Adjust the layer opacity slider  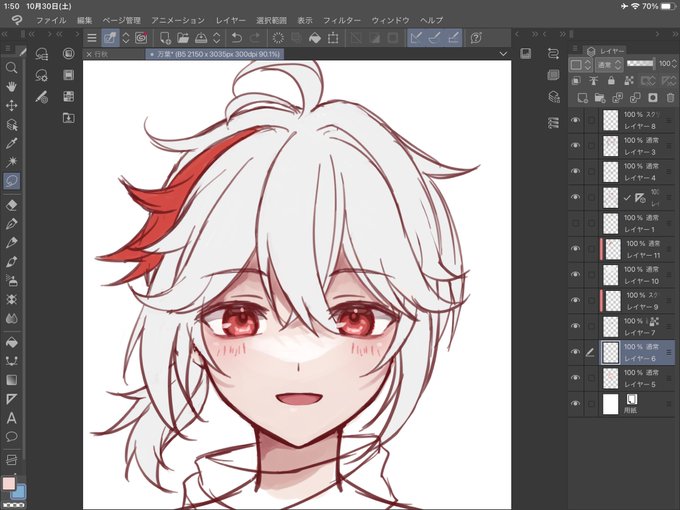tap(641, 63)
